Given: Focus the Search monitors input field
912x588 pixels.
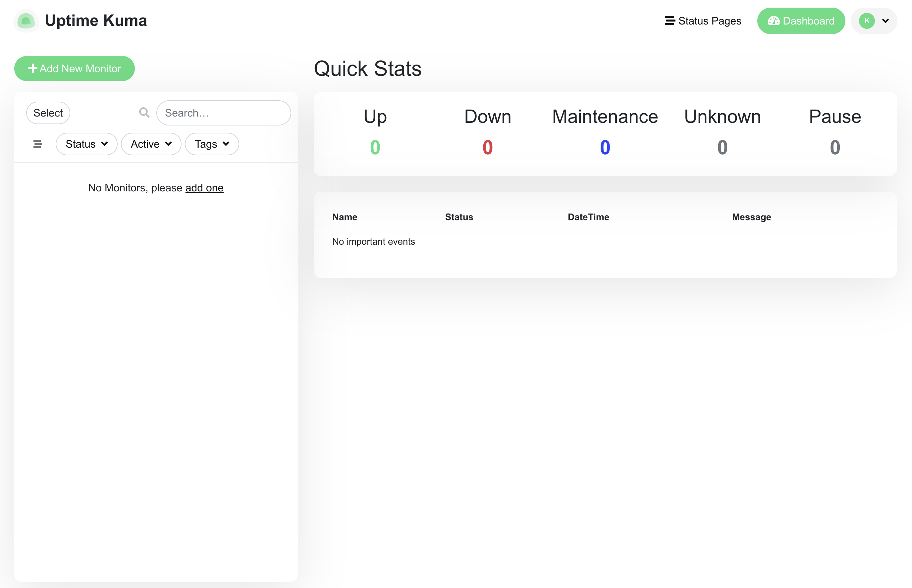Looking at the screenshot, I should [x=224, y=113].
